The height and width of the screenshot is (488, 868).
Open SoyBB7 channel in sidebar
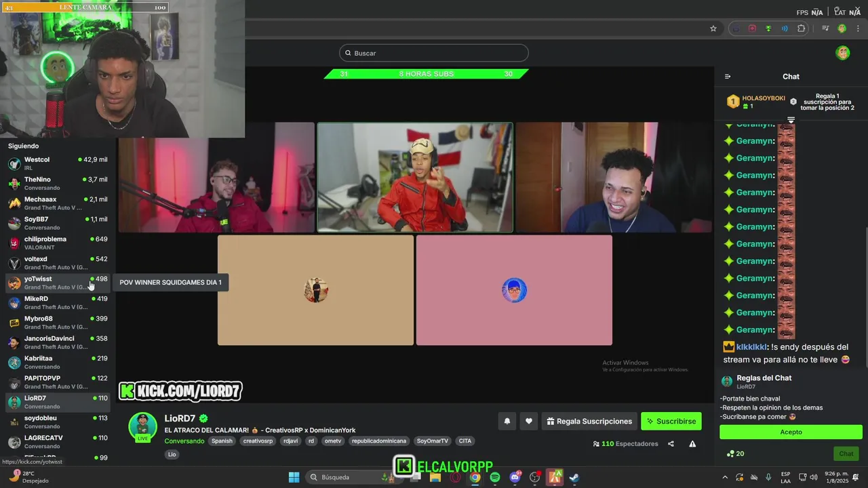(58, 223)
